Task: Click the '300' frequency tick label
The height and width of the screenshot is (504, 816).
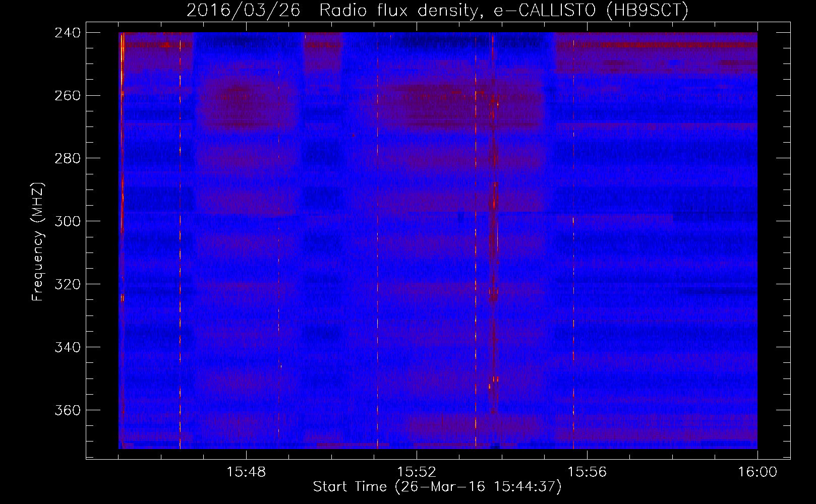Action: [x=67, y=221]
